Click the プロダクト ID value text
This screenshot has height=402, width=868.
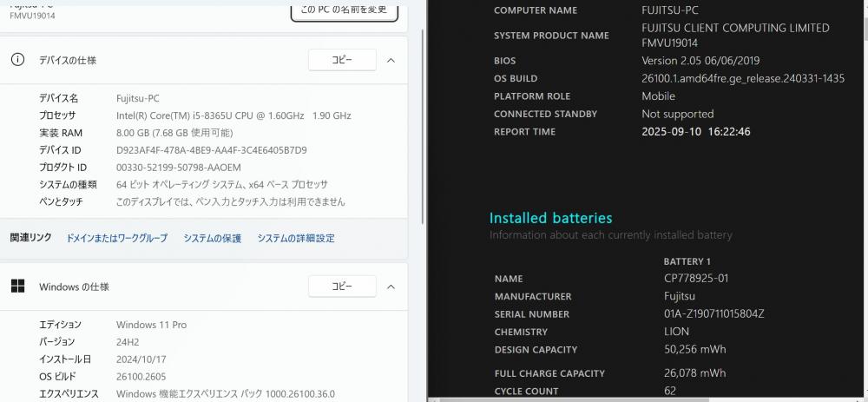(x=178, y=168)
